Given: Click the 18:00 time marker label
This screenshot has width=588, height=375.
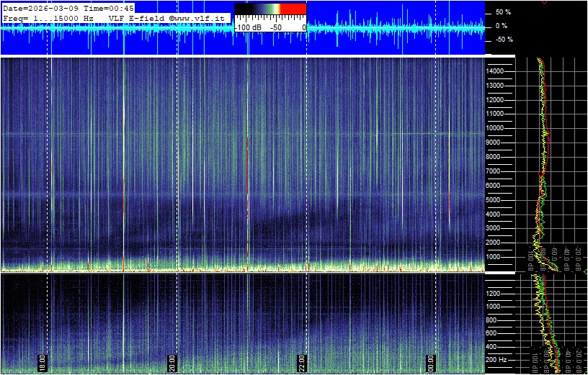Looking at the screenshot, I should (43, 361).
